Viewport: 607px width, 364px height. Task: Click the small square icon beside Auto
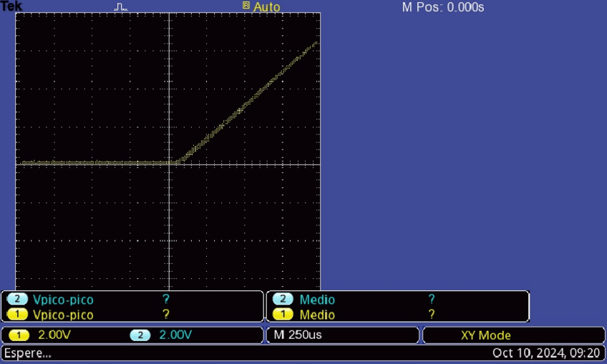(246, 6)
